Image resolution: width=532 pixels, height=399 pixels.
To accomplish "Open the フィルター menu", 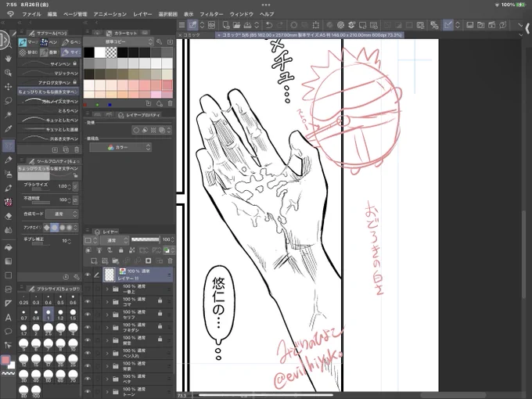I will [x=211, y=14].
